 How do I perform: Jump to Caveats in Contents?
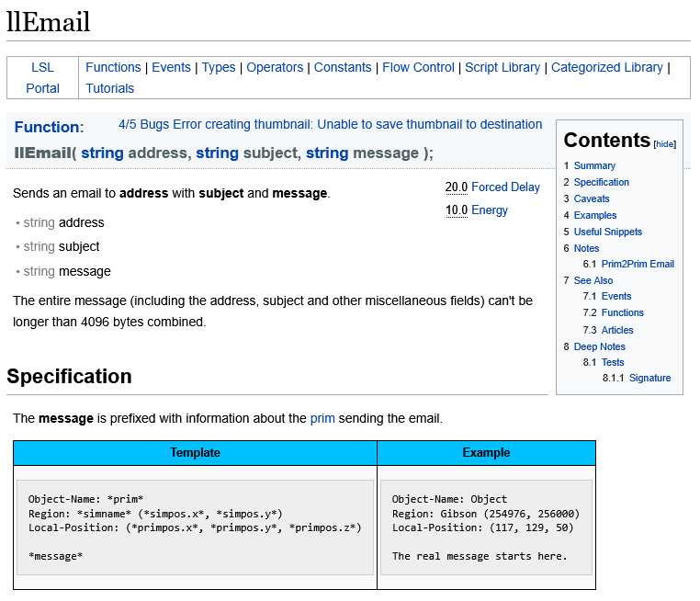coord(591,198)
